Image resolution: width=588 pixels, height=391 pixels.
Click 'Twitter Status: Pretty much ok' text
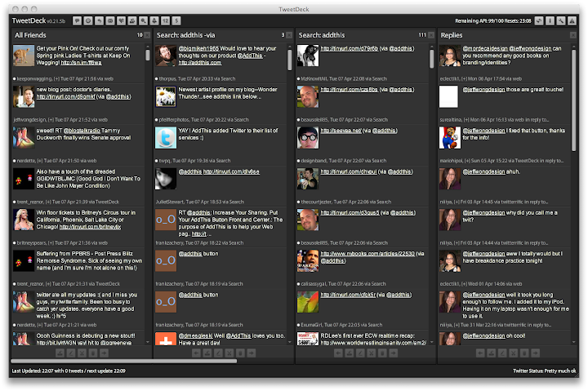coord(544,371)
